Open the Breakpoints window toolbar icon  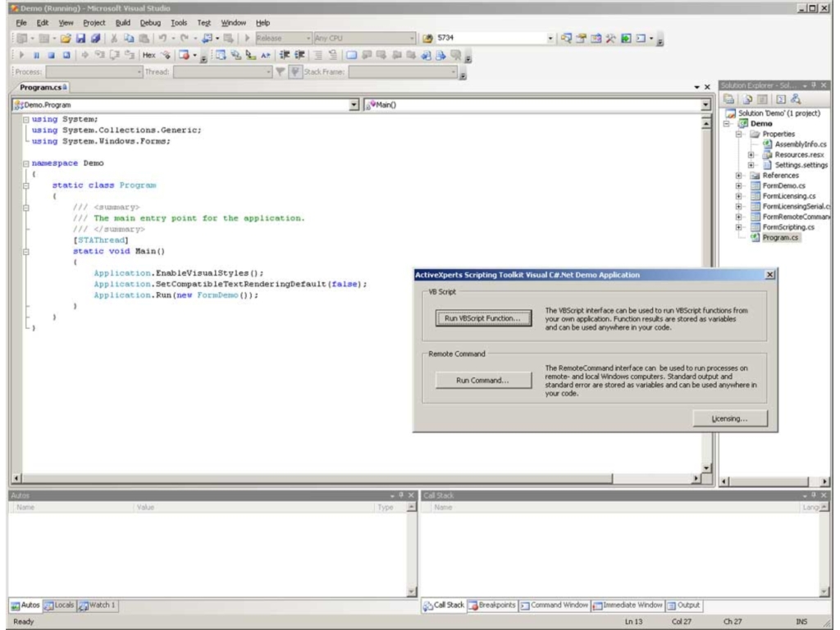tap(185, 55)
